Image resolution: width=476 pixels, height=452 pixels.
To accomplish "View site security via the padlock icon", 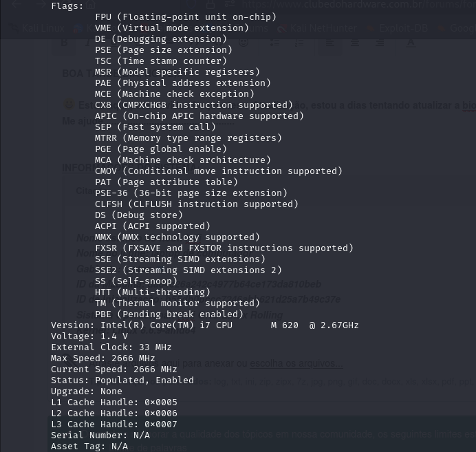I will pos(210,4).
